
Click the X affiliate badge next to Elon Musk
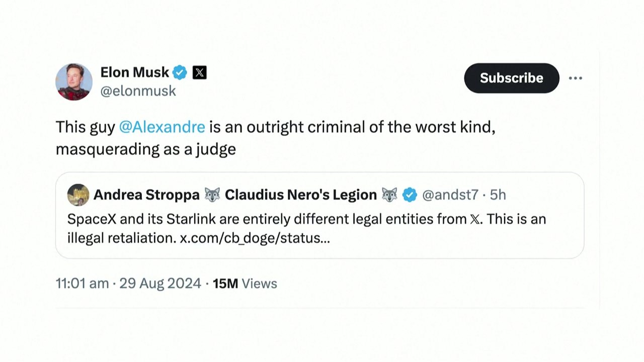pyautogui.click(x=199, y=73)
